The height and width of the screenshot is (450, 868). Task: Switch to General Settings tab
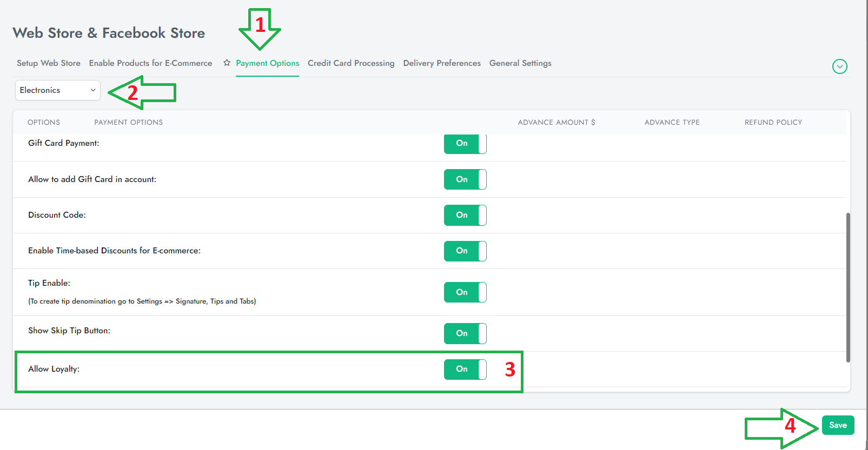coord(520,63)
